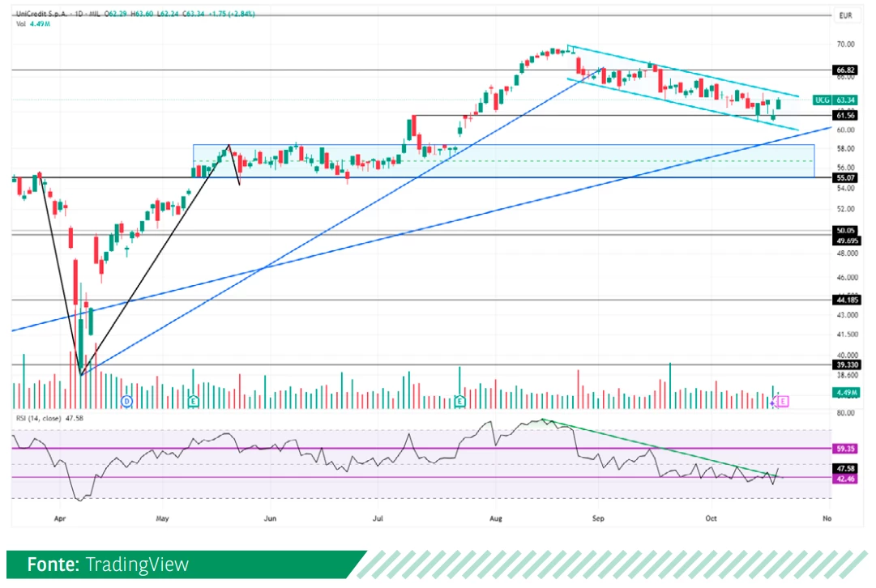Click the 55.07 support level label
The image size is (876, 588).
[x=844, y=177]
